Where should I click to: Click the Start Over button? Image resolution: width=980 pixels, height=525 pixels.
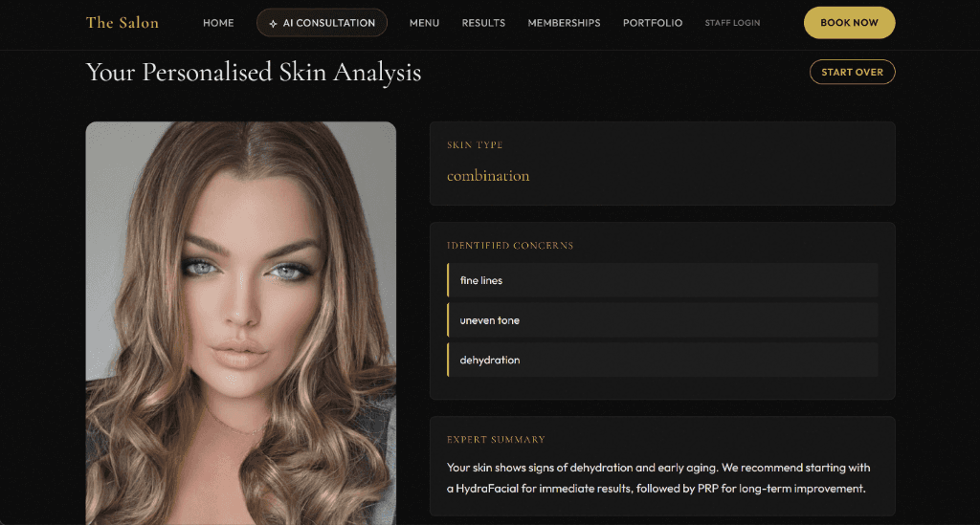[853, 72]
